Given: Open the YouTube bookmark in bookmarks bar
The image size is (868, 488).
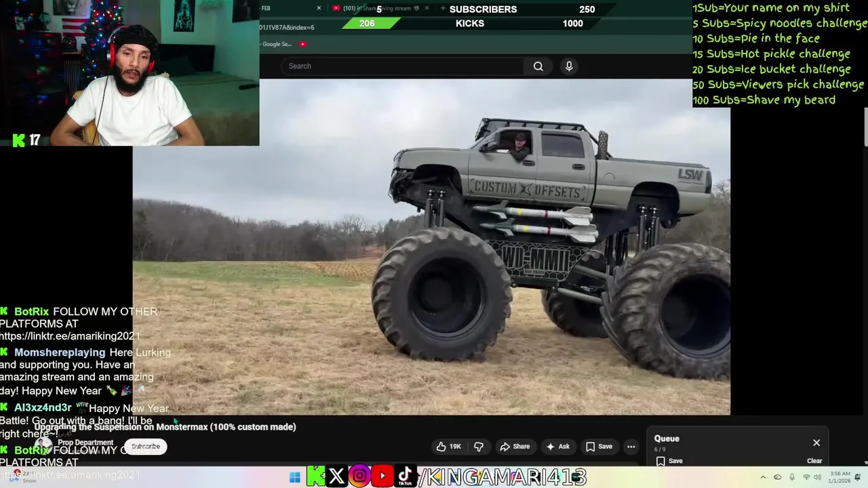Looking at the screenshot, I should coord(302,44).
